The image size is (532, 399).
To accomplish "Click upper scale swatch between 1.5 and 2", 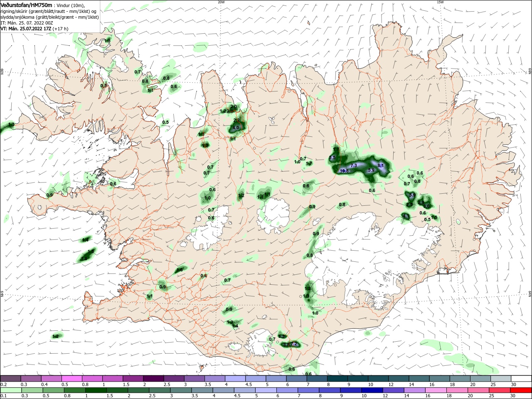I will 133,379.
